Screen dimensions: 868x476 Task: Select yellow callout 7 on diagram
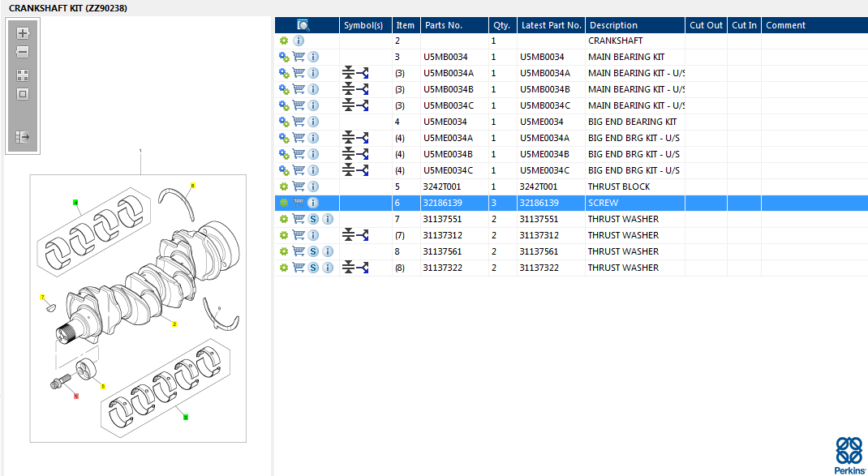point(42,298)
